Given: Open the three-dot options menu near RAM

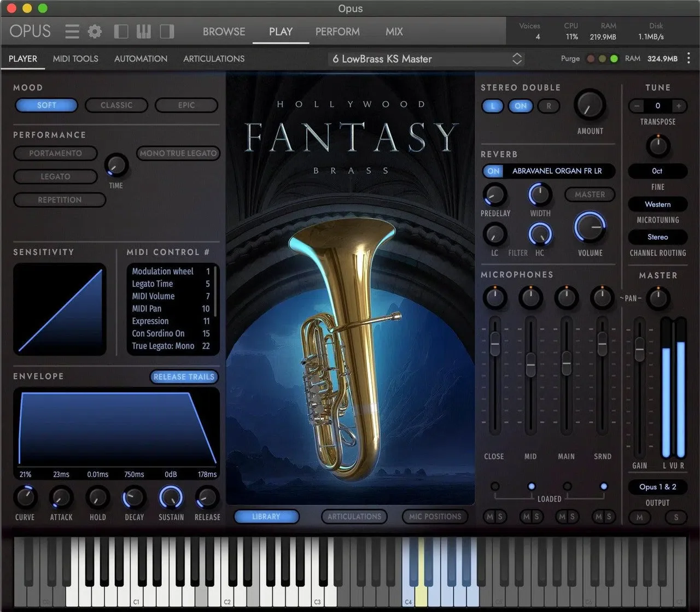Looking at the screenshot, I should [689, 58].
